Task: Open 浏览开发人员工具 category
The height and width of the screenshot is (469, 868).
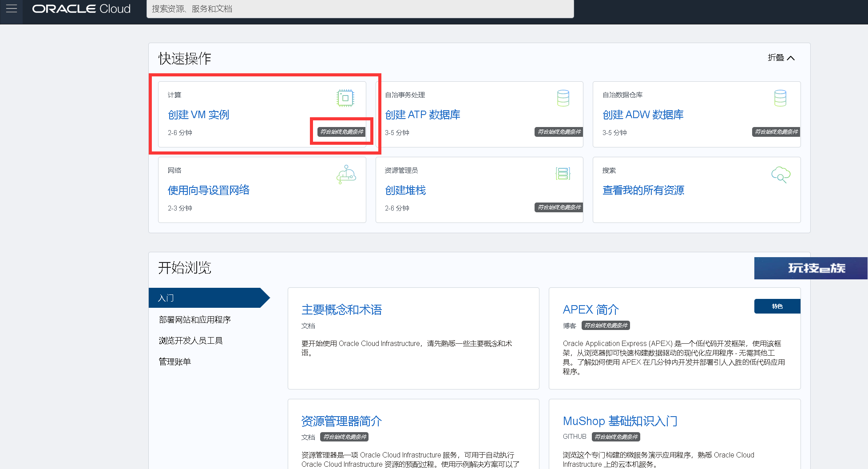Action: (191, 341)
